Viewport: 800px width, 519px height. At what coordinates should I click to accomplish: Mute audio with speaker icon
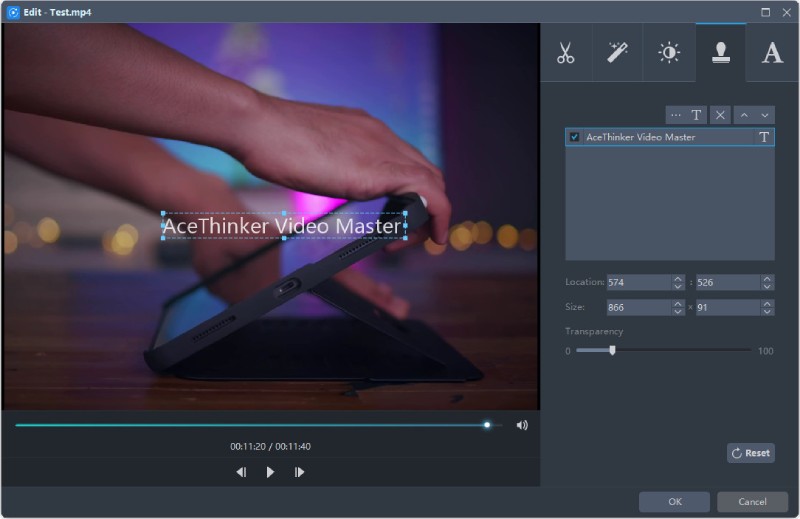click(522, 425)
